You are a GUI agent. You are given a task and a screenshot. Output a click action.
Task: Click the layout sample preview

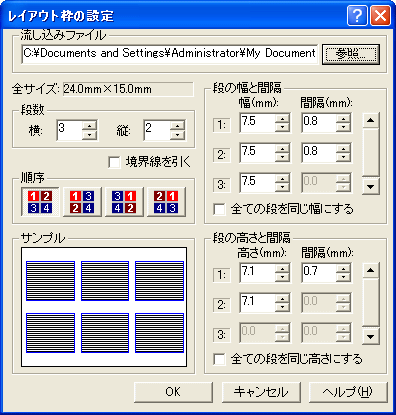104,307
